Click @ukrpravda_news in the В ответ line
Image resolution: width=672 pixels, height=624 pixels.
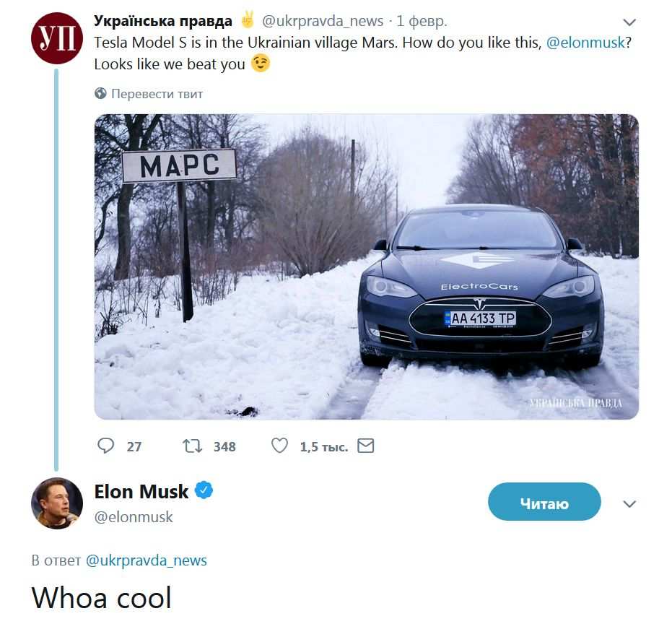(x=146, y=560)
